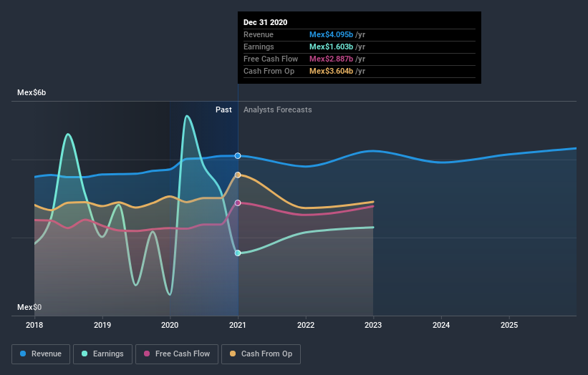Click the Analysts Forecasts label
The image size is (588, 375).
coord(277,109)
